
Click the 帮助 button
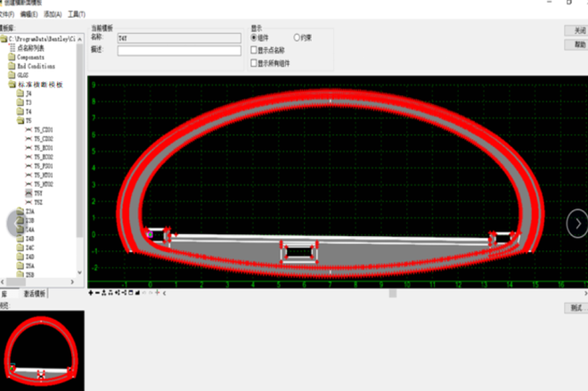577,44
